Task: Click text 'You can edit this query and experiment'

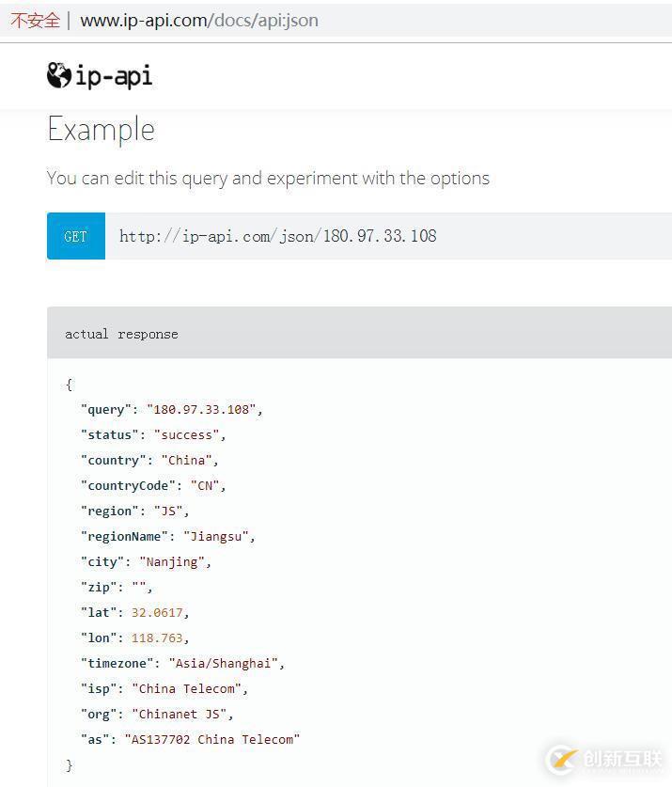Action: point(202,178)
